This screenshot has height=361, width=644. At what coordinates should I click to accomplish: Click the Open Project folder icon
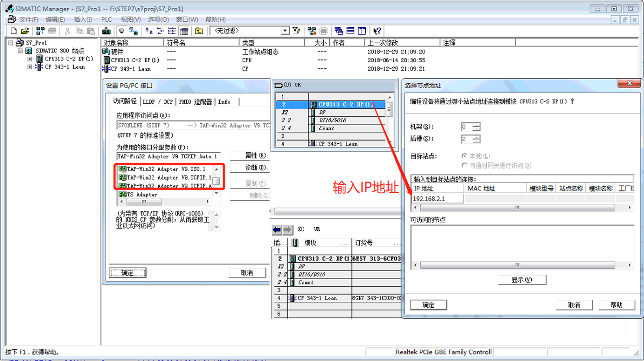click(25, 31)
